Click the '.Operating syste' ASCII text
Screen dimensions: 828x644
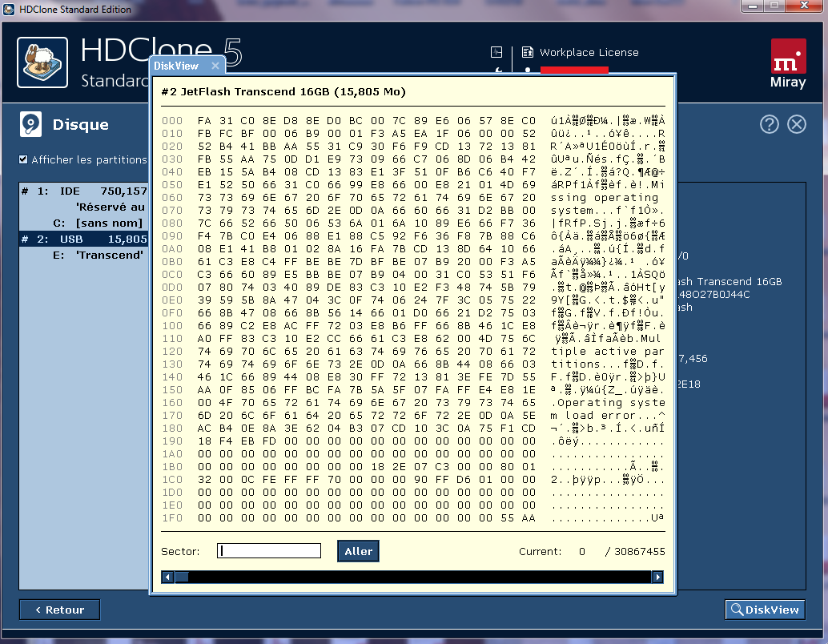(x=607, y=403)
